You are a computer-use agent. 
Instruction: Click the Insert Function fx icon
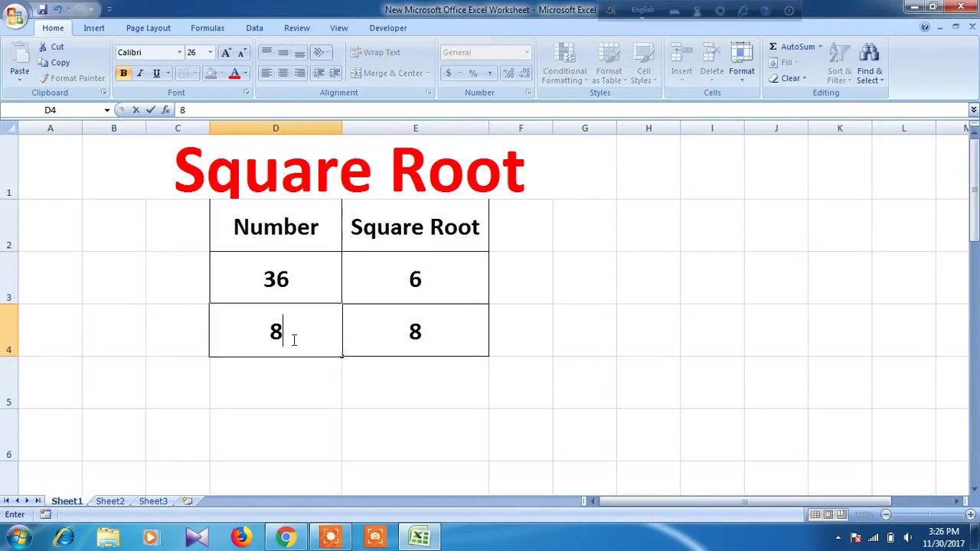[x=165, y=110]
